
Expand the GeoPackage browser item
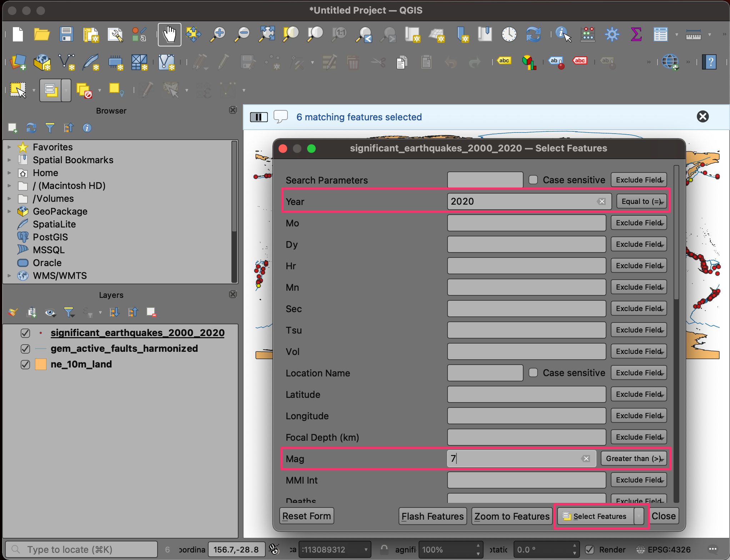click(x=9, y=211)
